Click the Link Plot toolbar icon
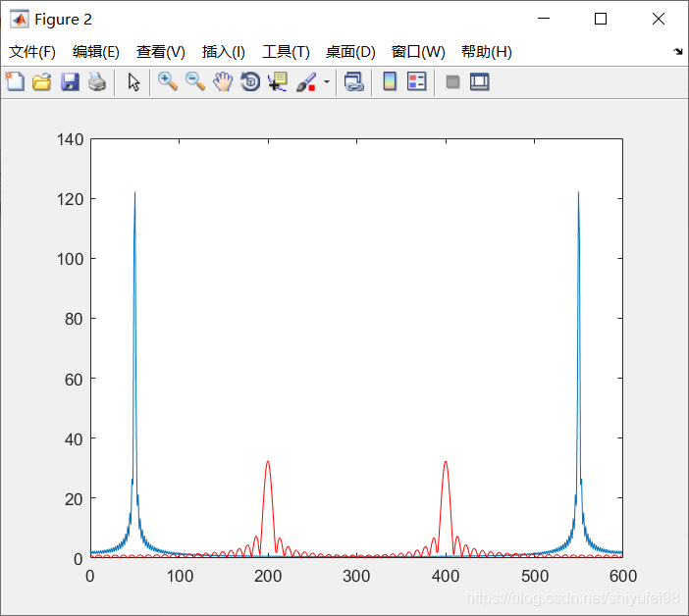This screenshot has height=616, width=689. (354, 82)
